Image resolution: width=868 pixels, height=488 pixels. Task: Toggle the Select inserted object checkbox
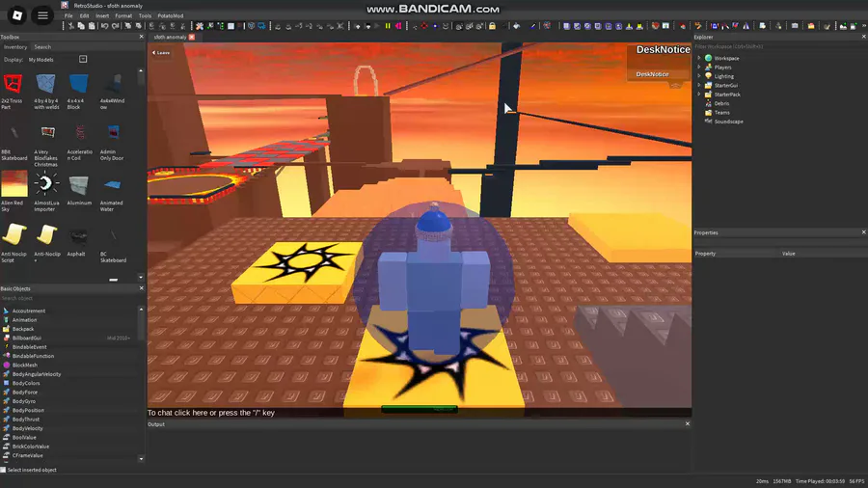click(x=3, y=470)
